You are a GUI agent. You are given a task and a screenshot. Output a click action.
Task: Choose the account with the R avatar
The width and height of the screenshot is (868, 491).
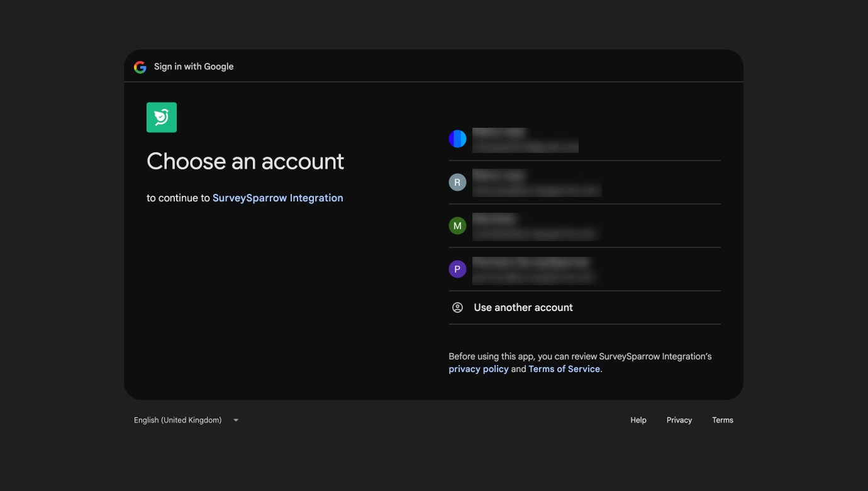point(584,183)
